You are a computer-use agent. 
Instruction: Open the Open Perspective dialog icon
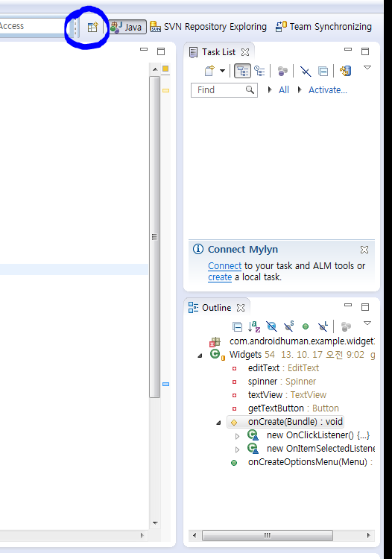[x=92, y=27]
